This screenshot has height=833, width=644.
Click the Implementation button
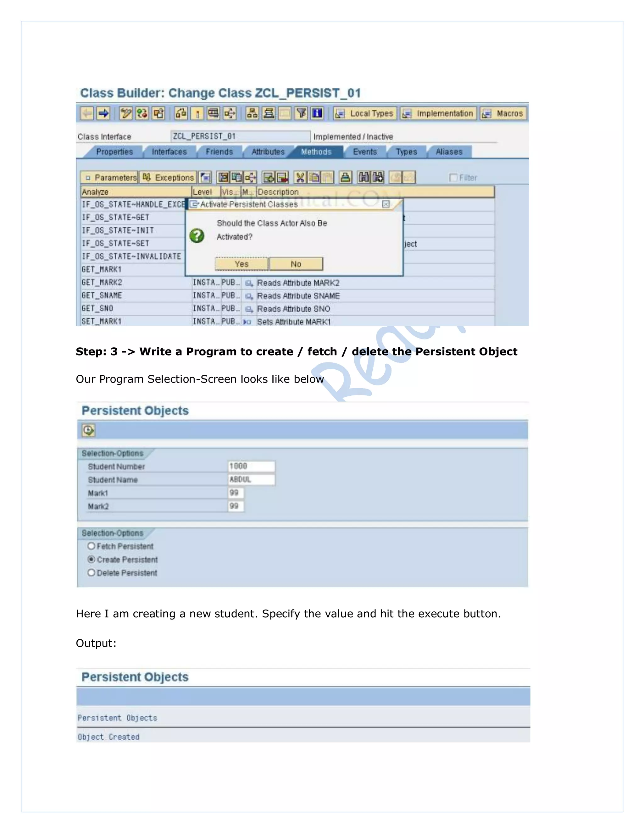pyautogui.click(x=438, y=113)
